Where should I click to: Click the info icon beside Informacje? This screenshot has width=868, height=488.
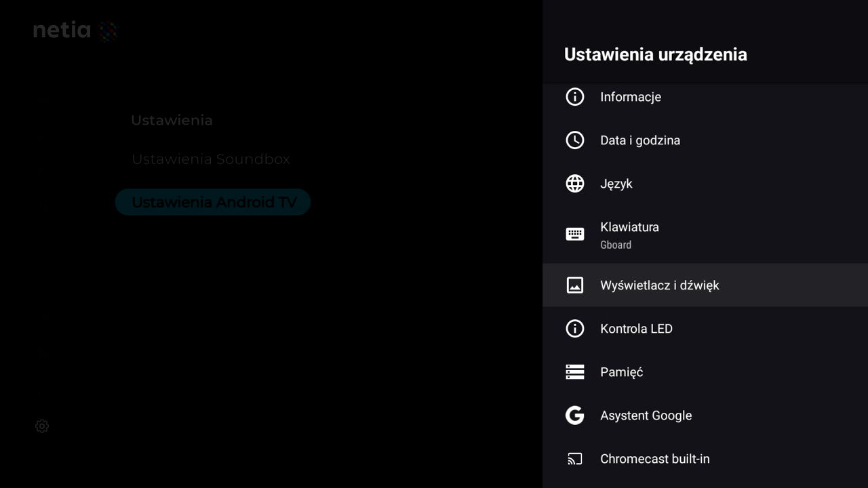point(575,97)
